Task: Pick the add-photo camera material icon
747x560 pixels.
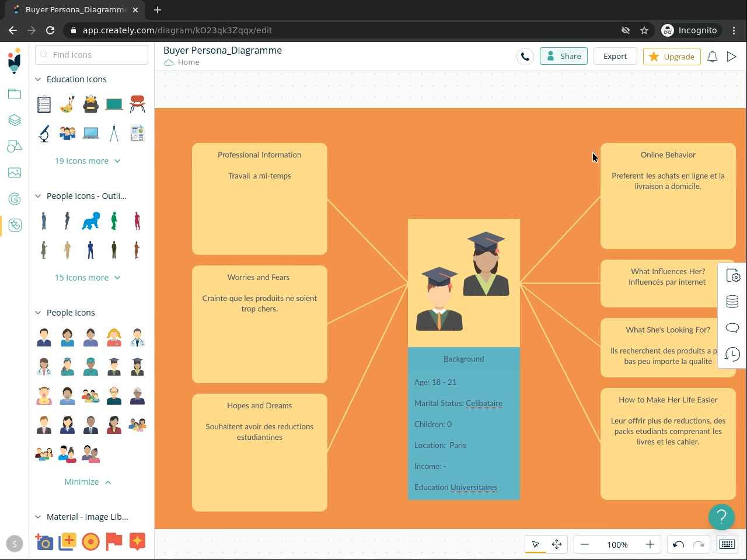Action: [x=44, y=542]
